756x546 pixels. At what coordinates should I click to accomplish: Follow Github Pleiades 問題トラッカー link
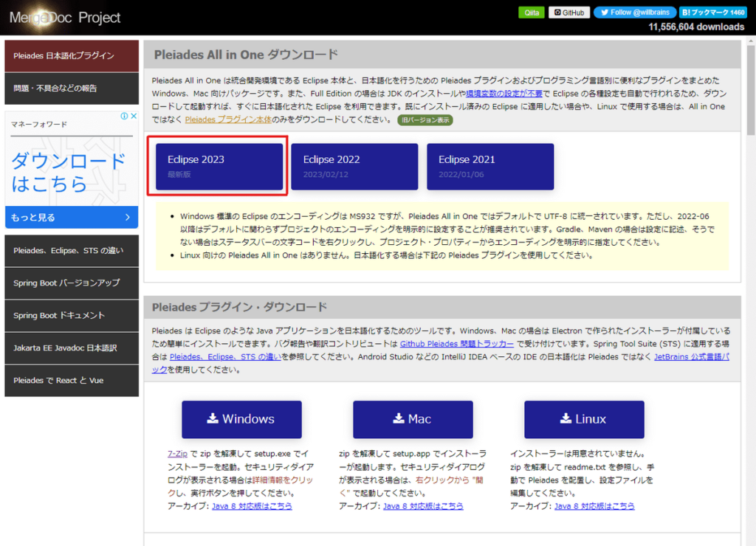pos(456,344)
